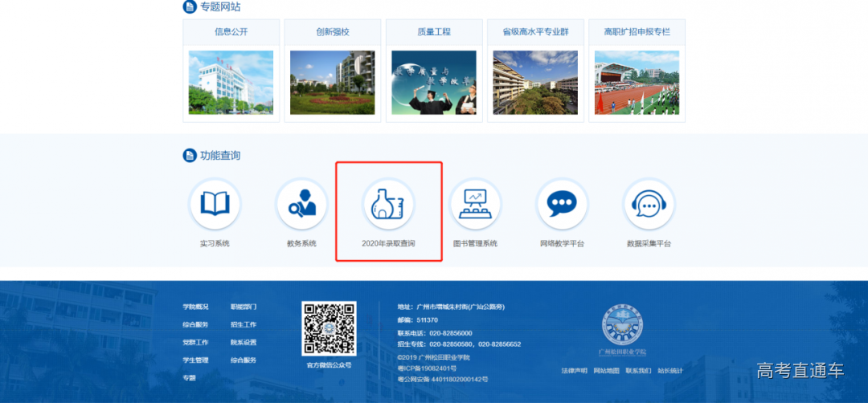The height and width of the screenshot is (403, 868).
Task: Open the 高职扩招申报专栏 thumbnail
Action: tap(637, 82)
